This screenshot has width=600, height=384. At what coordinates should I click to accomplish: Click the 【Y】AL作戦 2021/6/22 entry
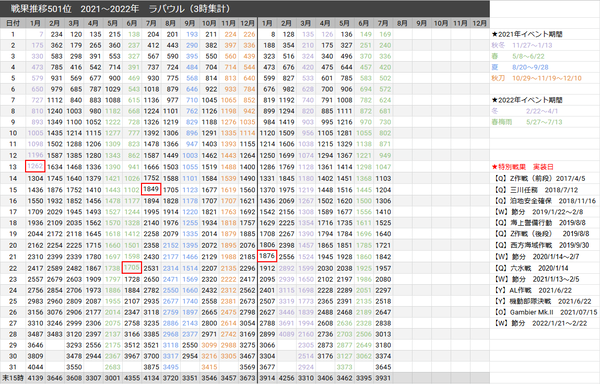pos(533,290)
